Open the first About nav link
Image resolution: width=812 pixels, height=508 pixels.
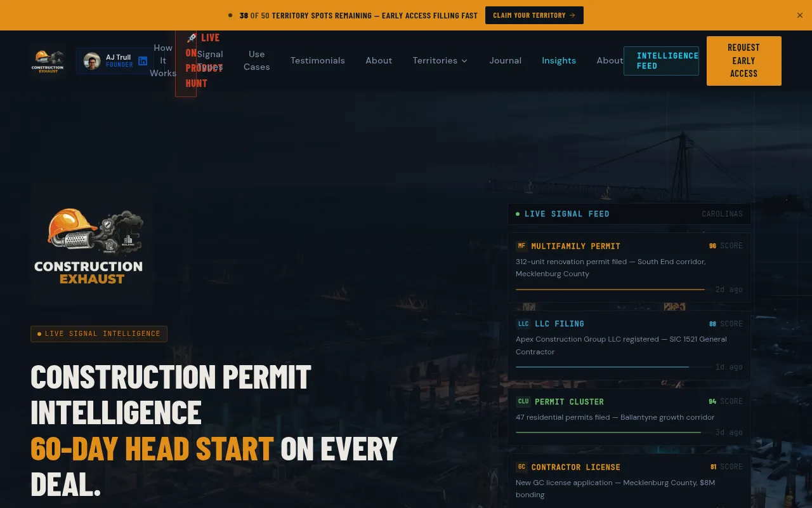379,60
